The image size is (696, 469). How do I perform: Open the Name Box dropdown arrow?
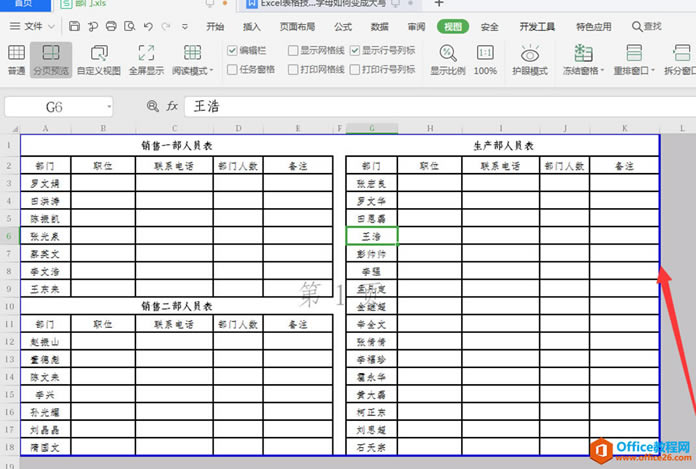click(109, 106)
